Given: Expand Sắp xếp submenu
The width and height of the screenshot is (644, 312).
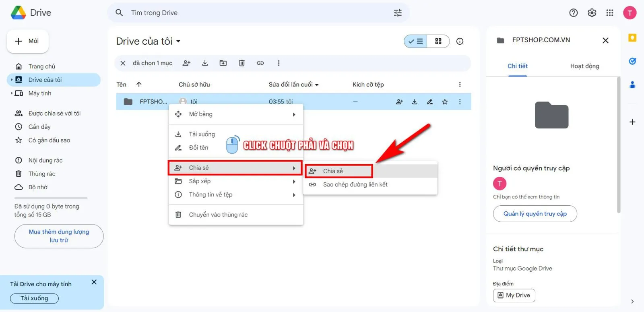Looking at the screenshot, I should pyautogui.click(x=236, y=181).
